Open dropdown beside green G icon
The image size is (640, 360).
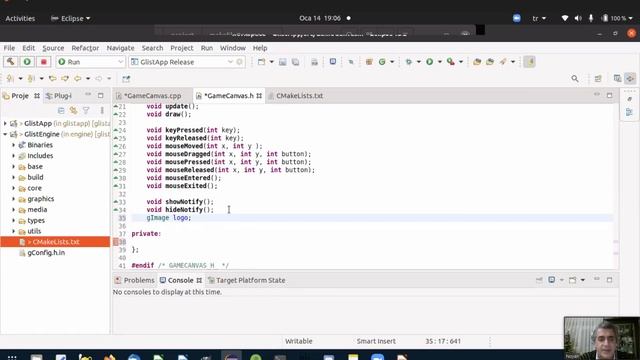[392, 62]
